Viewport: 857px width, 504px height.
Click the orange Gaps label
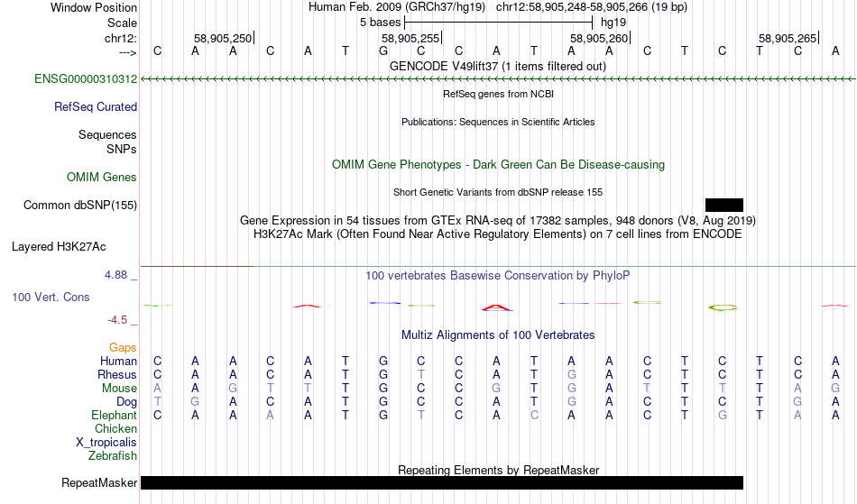click(x=123, y=348)
